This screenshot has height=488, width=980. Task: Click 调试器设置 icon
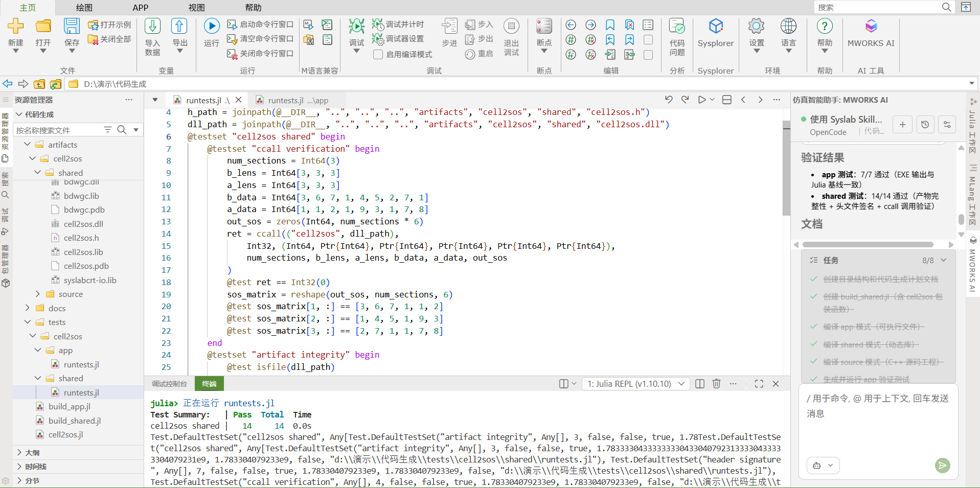click(x=378, y=38)
